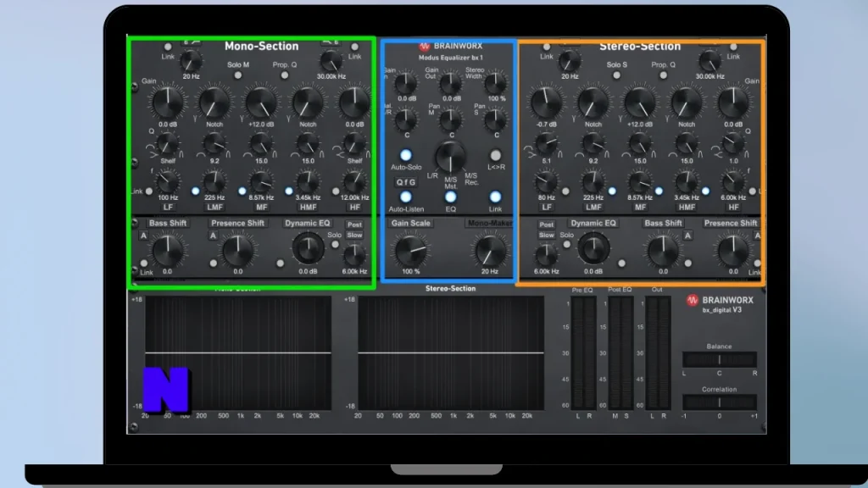
Task: Click the Mono MF gain knob at +12.0 dB
Action: pos(261,103)
